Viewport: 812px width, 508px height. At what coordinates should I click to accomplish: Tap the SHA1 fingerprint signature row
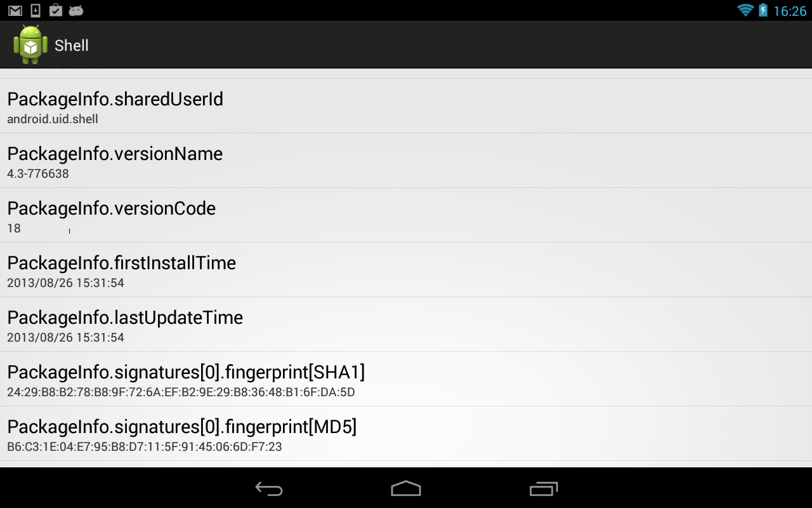[406, 379]
